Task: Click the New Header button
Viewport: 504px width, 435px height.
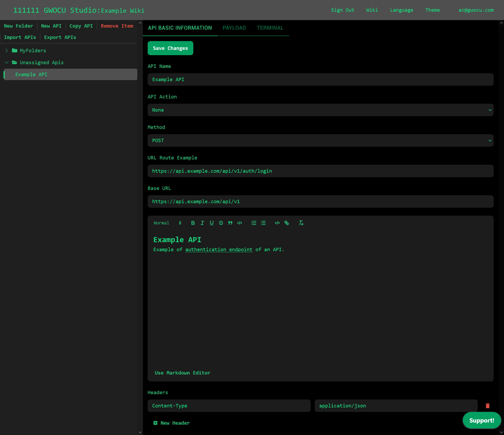Action: [x=172, y=423]
